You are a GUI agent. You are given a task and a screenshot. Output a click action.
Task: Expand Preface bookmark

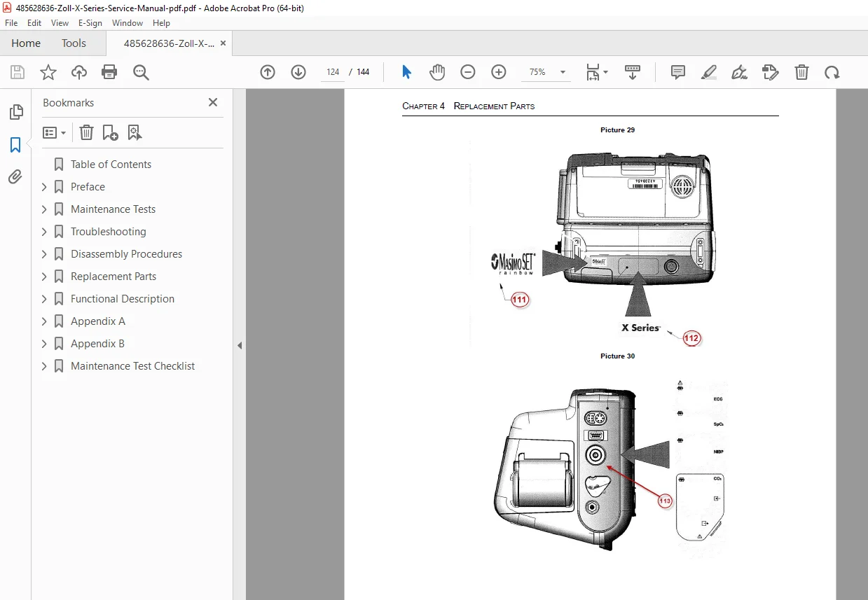click(x=44, y=187)
